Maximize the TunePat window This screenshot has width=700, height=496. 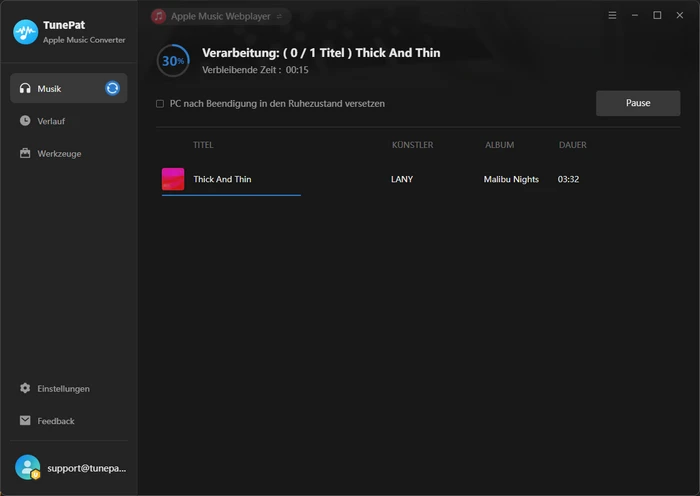tap(657, 15)
